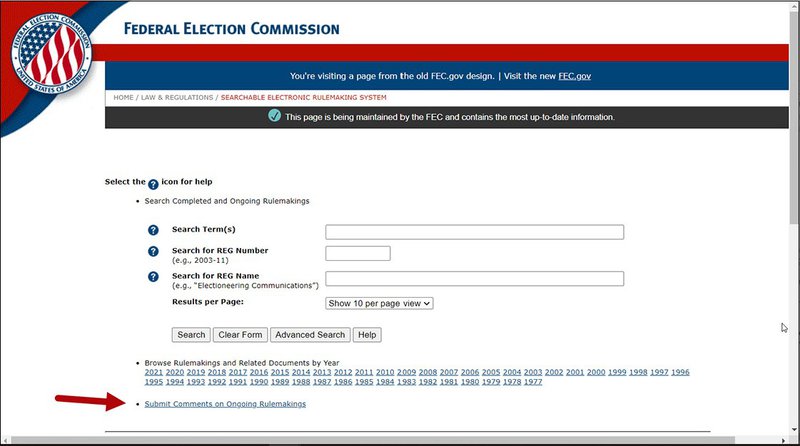The height and width of the screenshot is (446, 800).
Task: Browse rulemakings from year 1977
Action: [x=533, y=382]
